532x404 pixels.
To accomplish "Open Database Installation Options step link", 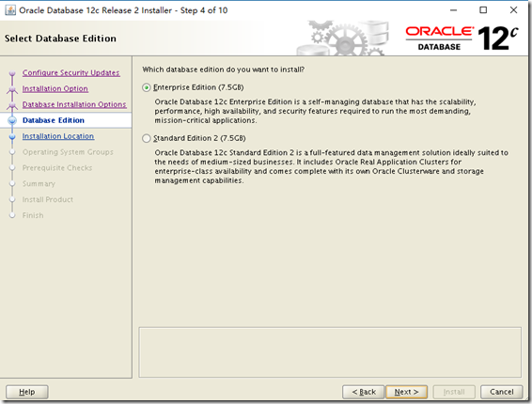I will pyautogui.click(x=74, y=104).
